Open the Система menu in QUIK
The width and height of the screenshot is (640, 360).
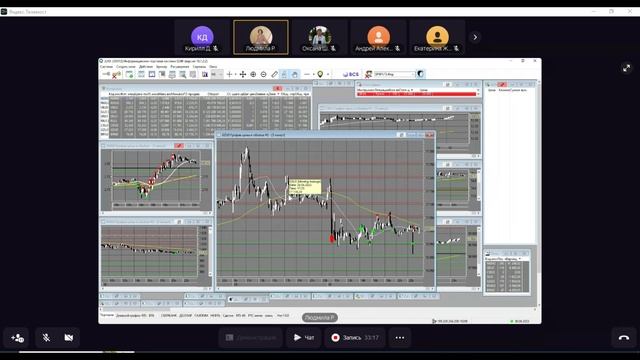[106, 67]
